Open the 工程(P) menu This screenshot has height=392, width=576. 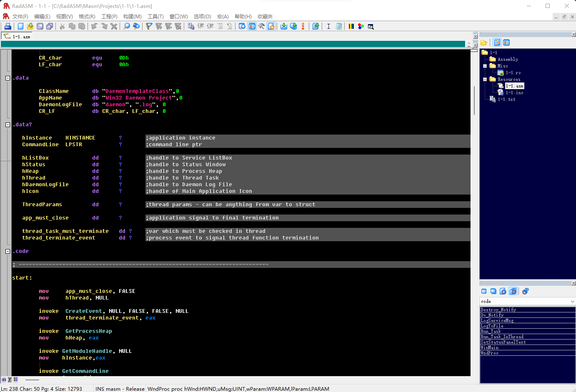point(110,16)
